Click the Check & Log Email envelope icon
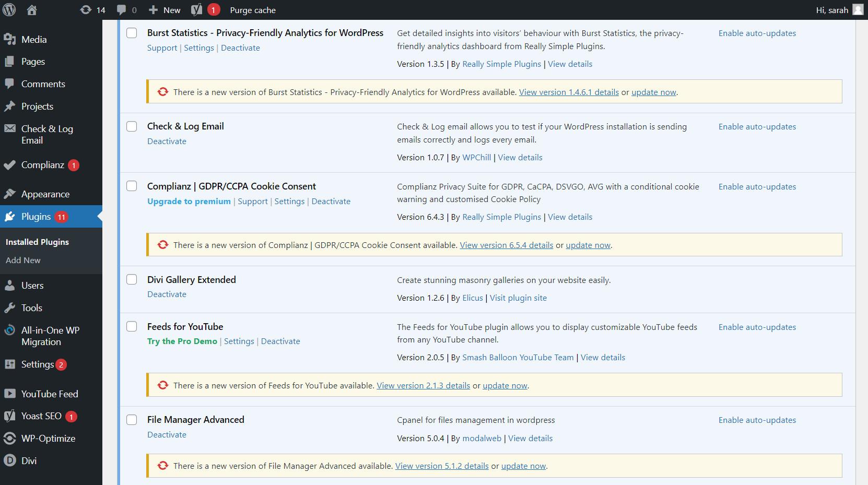Image resolution: width=868 pixels, height=485 pixels. click(9, 128)
